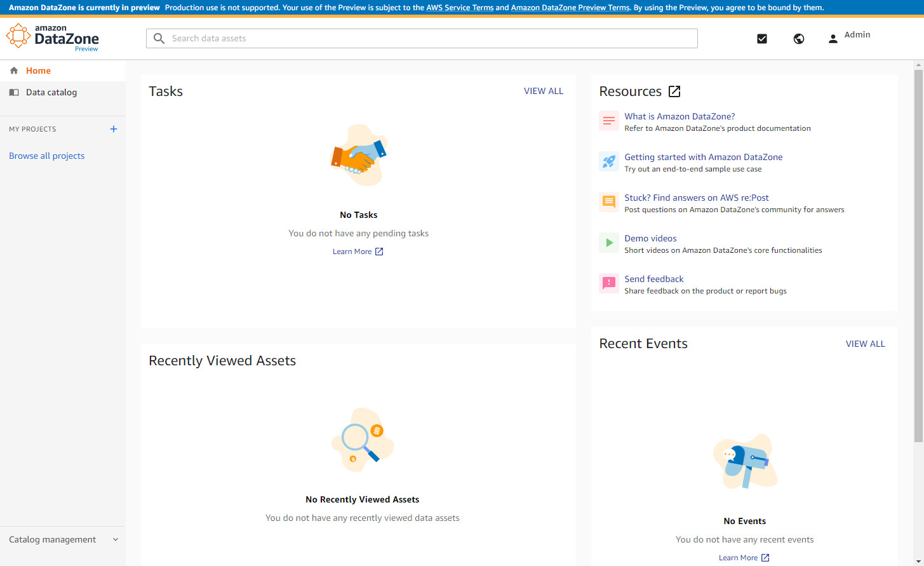Click the megaphone No Events illustration
The height and width of the screenshot is (566, 924).
click(x=745, y=461)
